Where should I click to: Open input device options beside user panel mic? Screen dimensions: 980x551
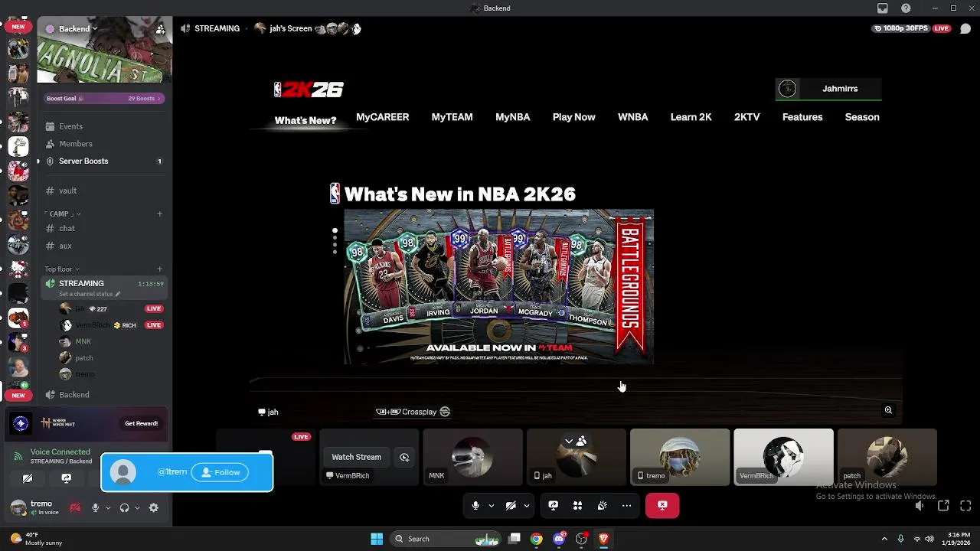pyautogui.click(x=108, y=507)
